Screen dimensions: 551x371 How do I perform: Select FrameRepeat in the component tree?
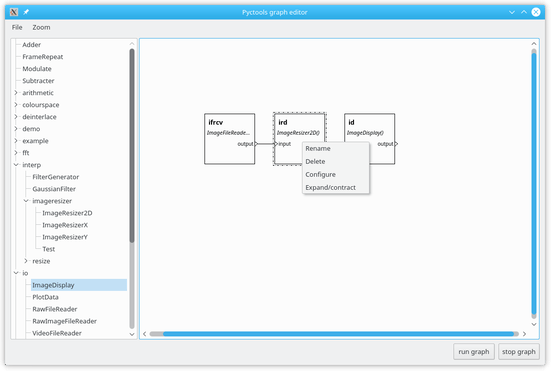pyautogui.click(x=43, y=57)
